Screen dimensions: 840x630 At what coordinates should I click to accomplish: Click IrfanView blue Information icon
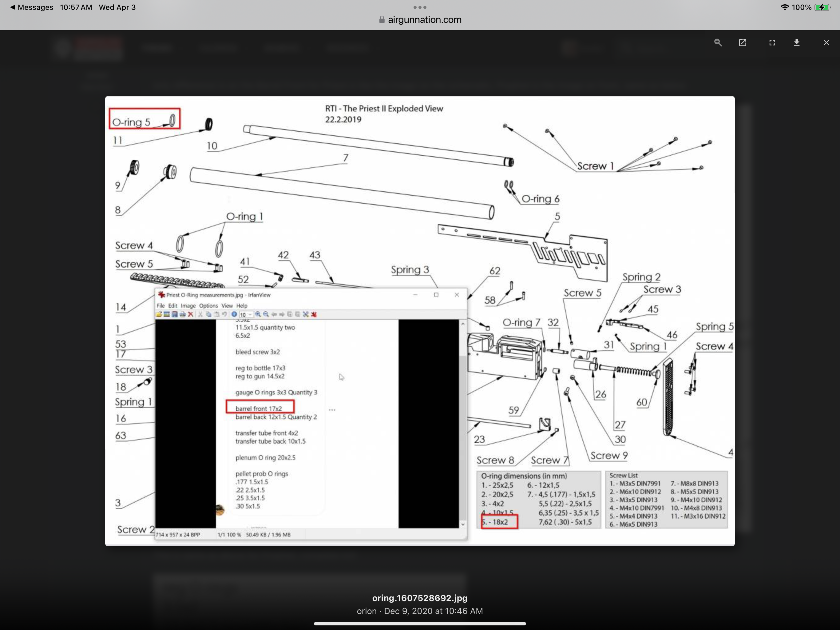234,314
